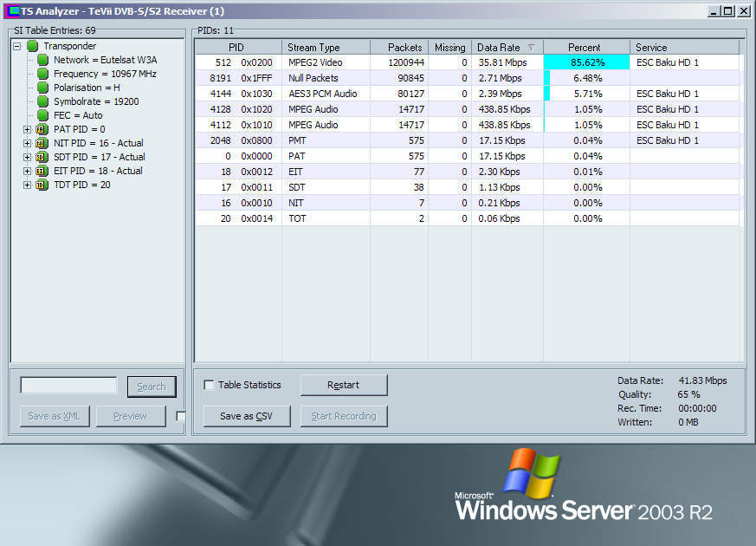Image resolution: width=756 pixels, height=546 pixels.
Task: Click the Quality 65 % value
Action: (688, 394)
